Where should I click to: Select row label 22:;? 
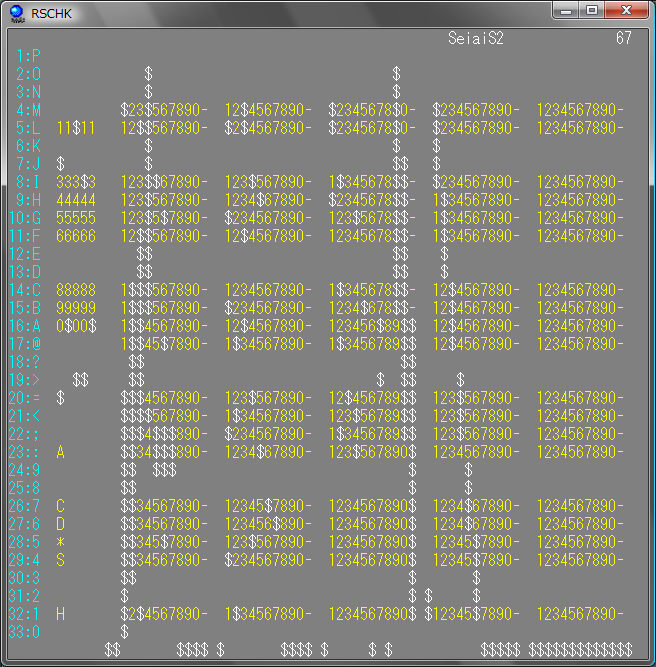(x=25, y=434)
